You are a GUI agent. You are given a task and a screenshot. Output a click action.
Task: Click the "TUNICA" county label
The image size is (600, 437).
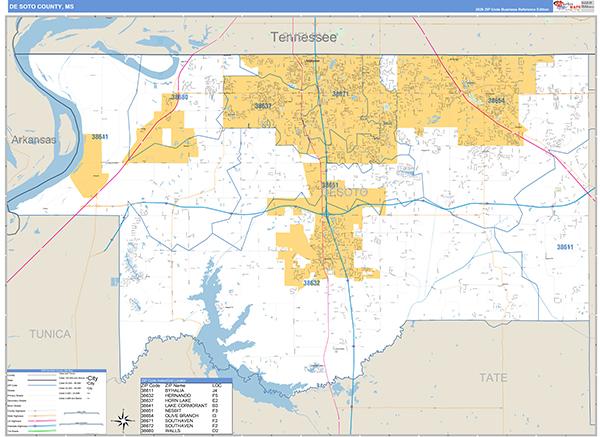coord(50,334)
